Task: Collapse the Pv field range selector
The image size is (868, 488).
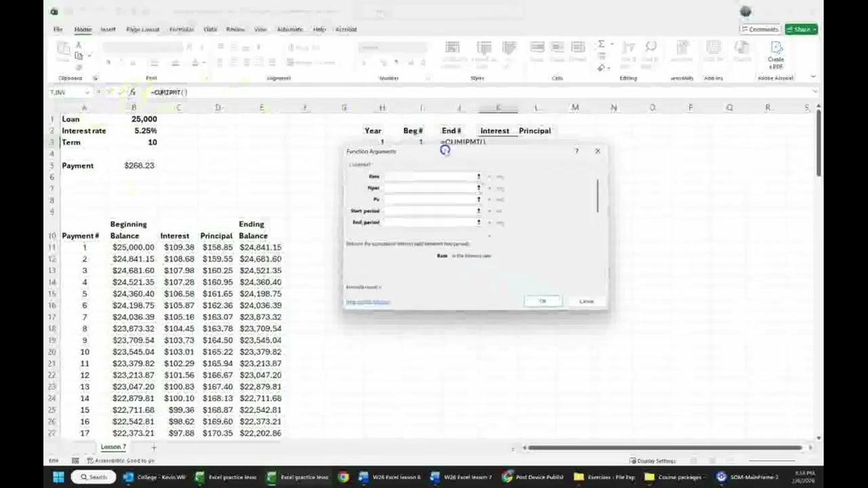Action: (x=479, y=199)
